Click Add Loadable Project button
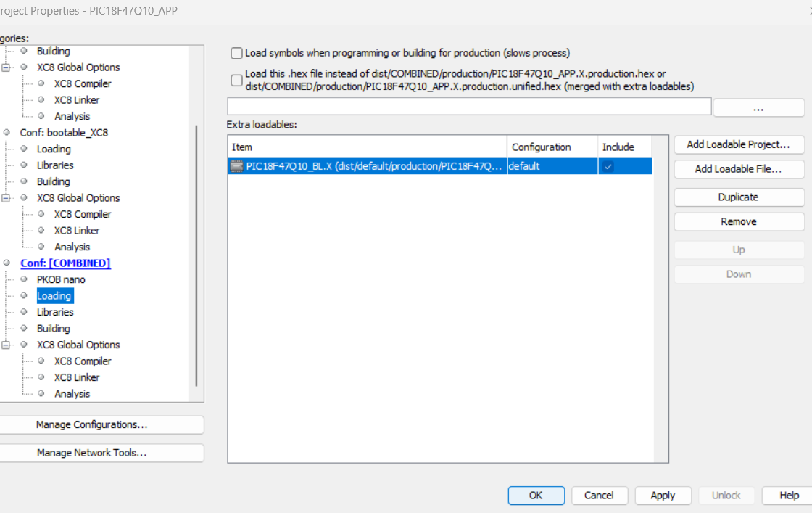 [738, 144]
